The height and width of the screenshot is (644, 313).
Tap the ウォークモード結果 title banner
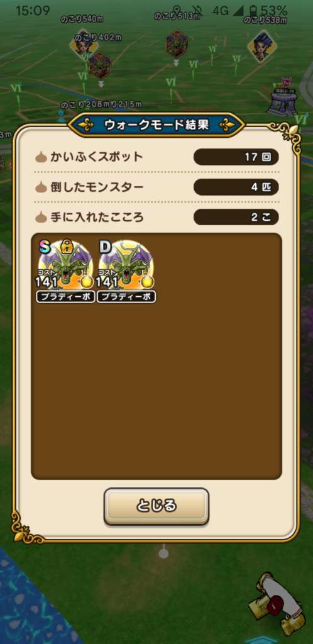[156, 125]
